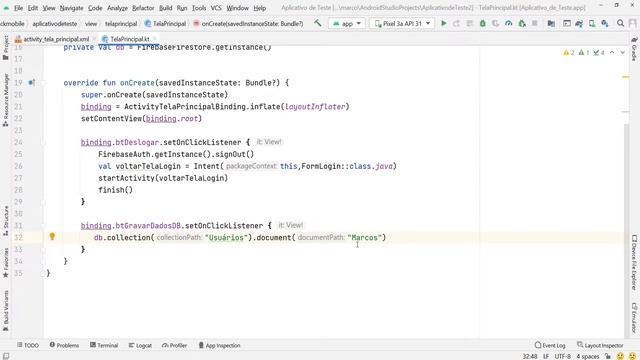The image size is (640, 360).
Task: Open the Build menu
Action: coord(165,8)
